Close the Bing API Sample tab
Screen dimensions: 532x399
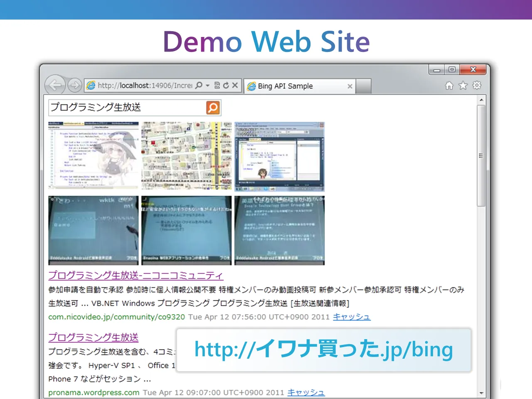350,86
